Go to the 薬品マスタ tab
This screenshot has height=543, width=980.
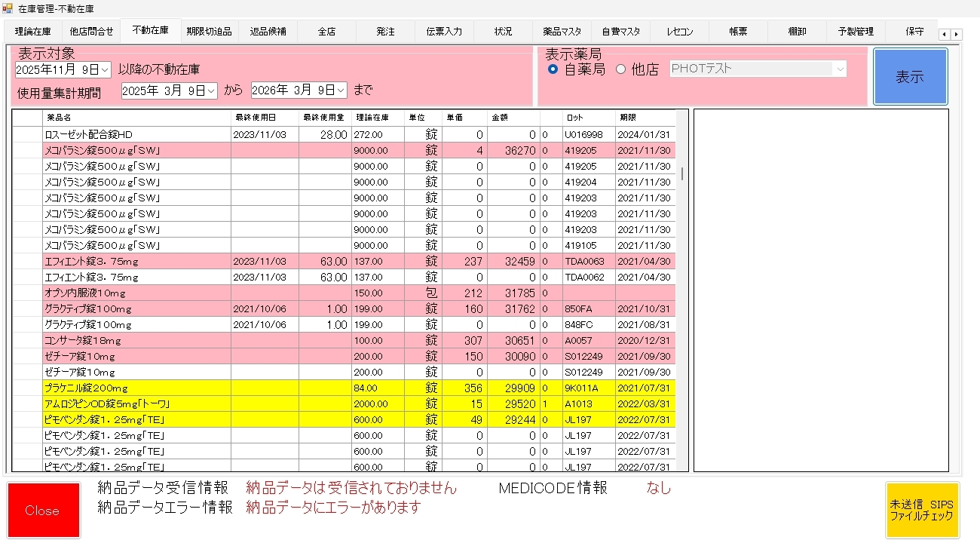pyautogui.click(x=562, y=32)
